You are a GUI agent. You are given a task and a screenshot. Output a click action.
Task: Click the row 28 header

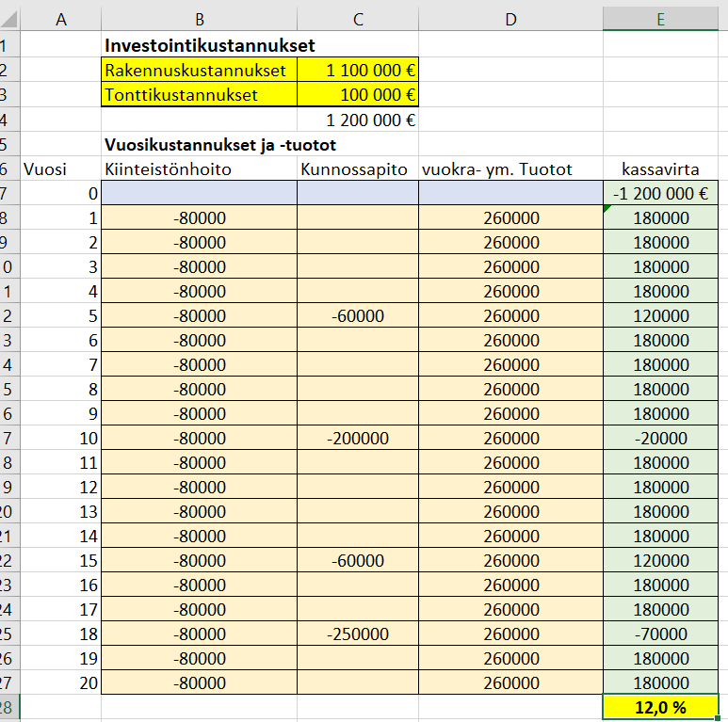9,707
